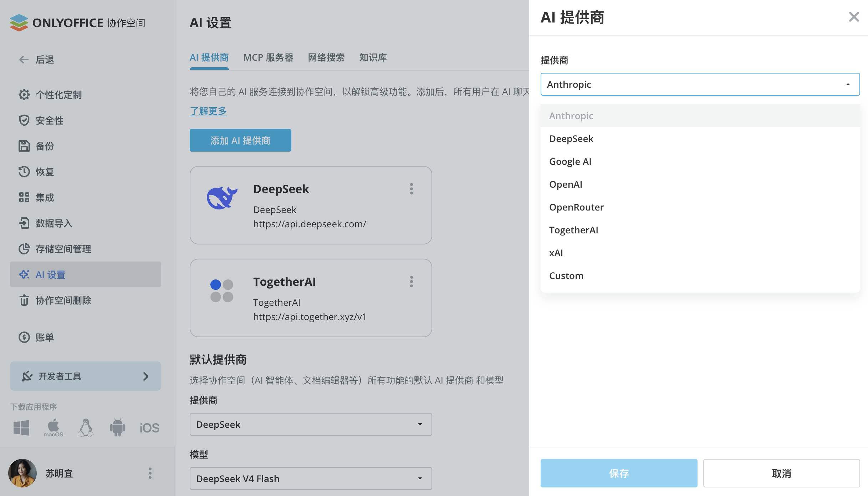Click the 默认提供商 heading

tap(218, 359)
